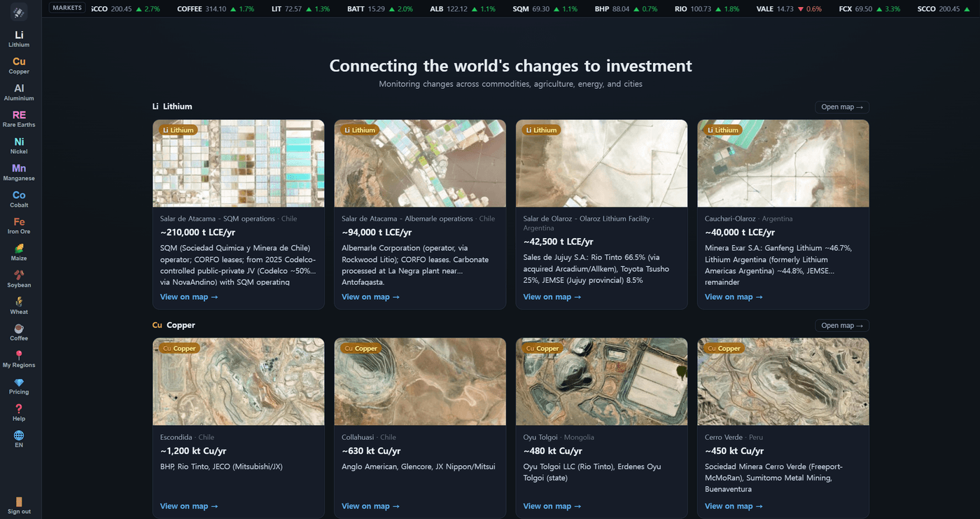Viewport: 980px width, 519px height.
Task: Open the Oyu Tolgoi satellite thumbnail
Action: point(602,382)
